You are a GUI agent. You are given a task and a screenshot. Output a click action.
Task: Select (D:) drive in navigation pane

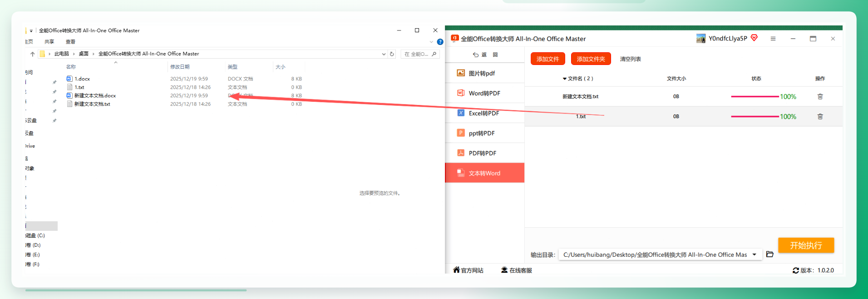[33, 245]
